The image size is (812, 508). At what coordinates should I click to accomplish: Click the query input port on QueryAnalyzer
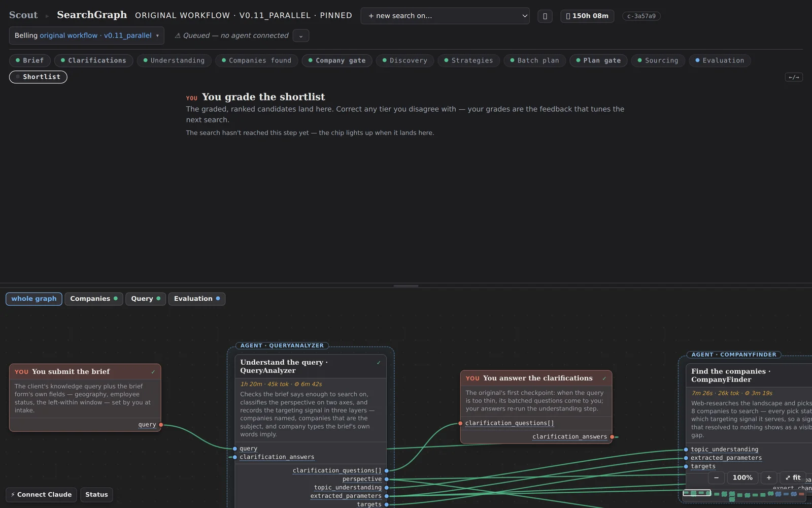click(x=235, y=449)
